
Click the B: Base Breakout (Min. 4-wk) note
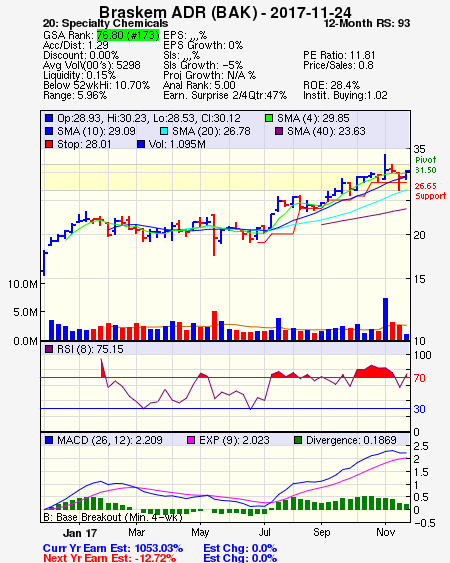click(x=113, y=517)
